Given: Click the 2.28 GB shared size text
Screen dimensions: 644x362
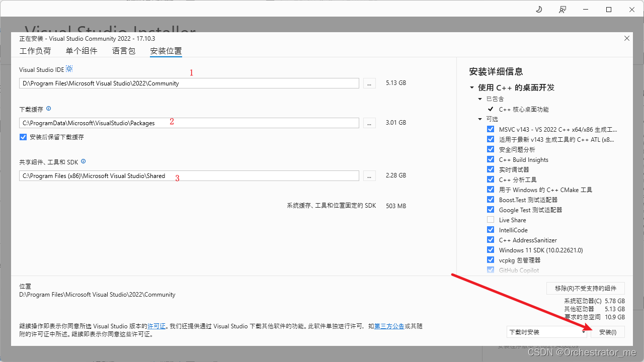Looking at the screenshot, I should click(395, 175).
